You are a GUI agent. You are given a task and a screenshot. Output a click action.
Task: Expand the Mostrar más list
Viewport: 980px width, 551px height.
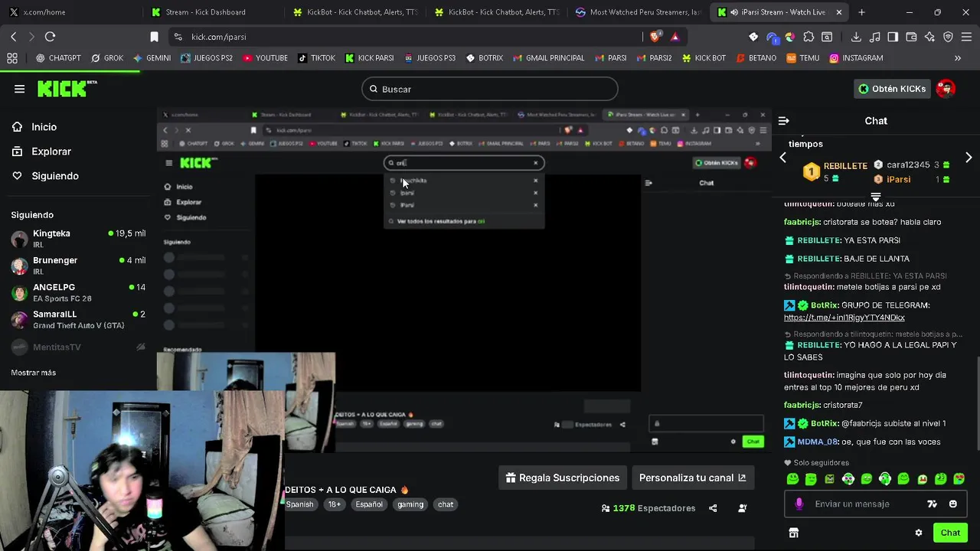33,373
